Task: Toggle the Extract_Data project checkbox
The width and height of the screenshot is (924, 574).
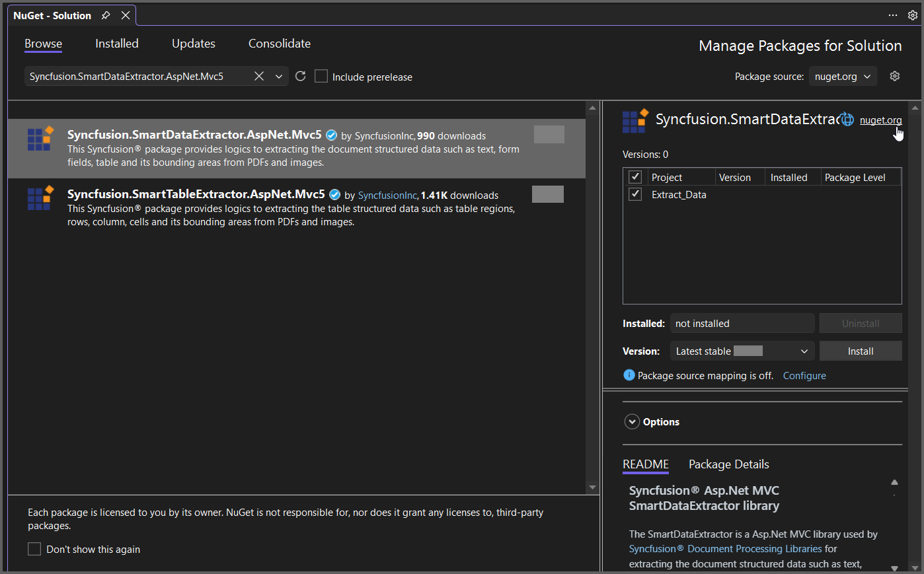Action: [x=635, y=194]
